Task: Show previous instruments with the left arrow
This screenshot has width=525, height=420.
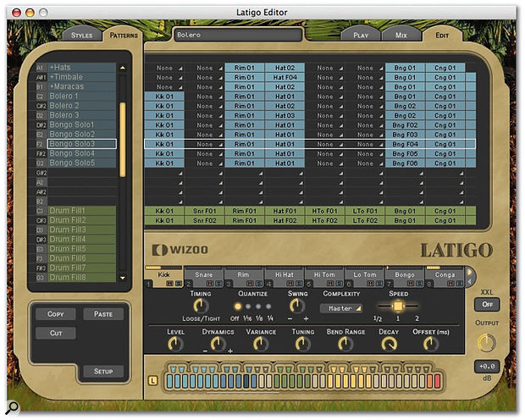Action: (470, 282)
